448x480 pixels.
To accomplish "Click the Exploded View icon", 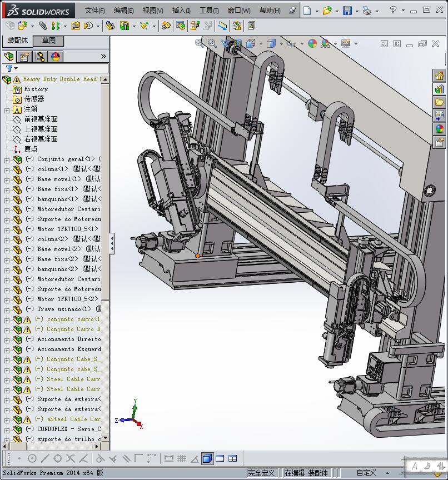I will coord(195,26).
